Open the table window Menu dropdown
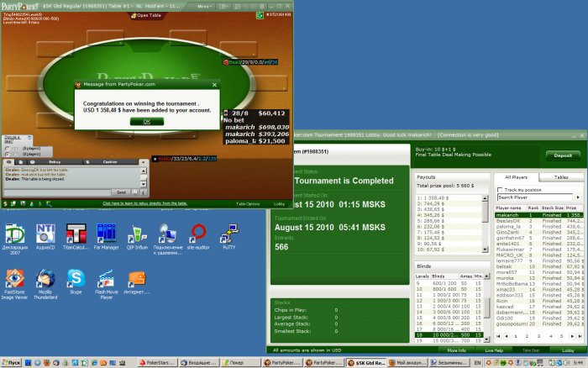Viewport: 588px width, 368px height. tap(204, 7)
